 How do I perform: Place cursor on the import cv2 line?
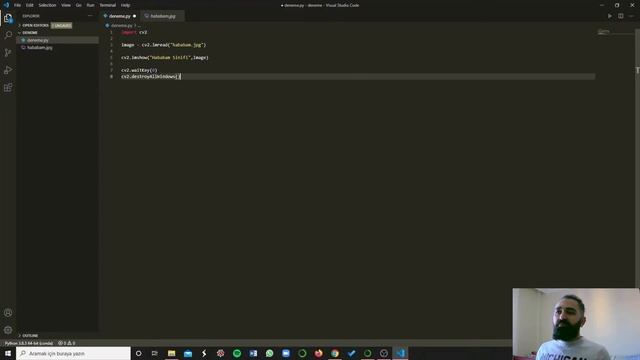(134, 32)
